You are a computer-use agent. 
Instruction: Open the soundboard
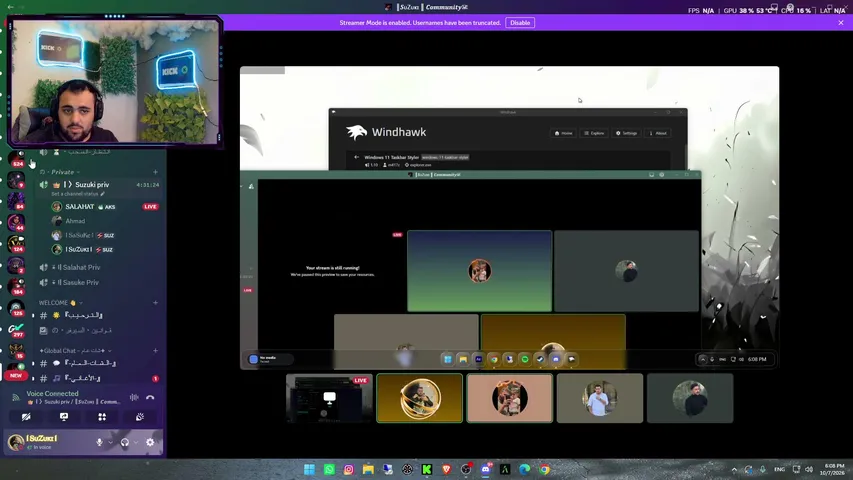point(140,417)
